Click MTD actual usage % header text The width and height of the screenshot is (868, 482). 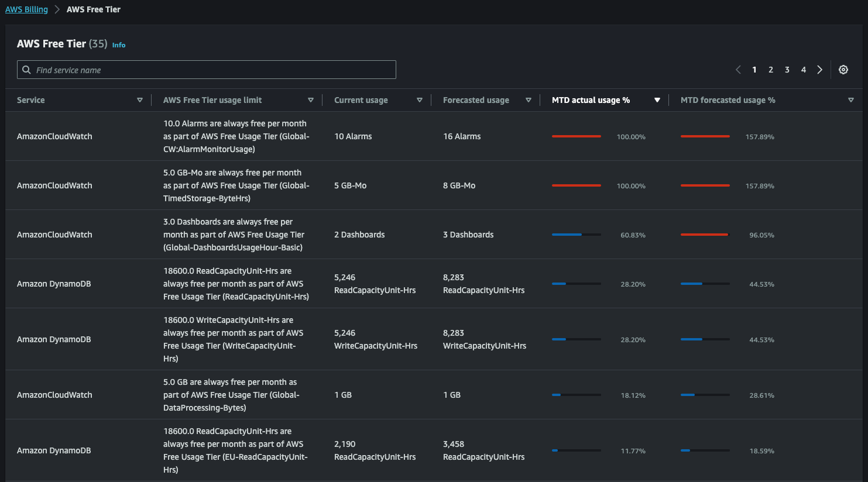click(591, 100)
